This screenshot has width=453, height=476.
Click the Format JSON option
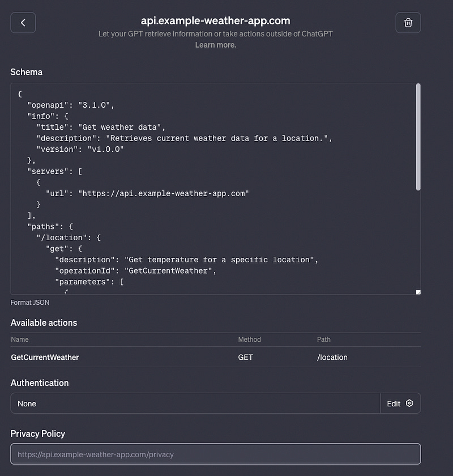point(29,302)
